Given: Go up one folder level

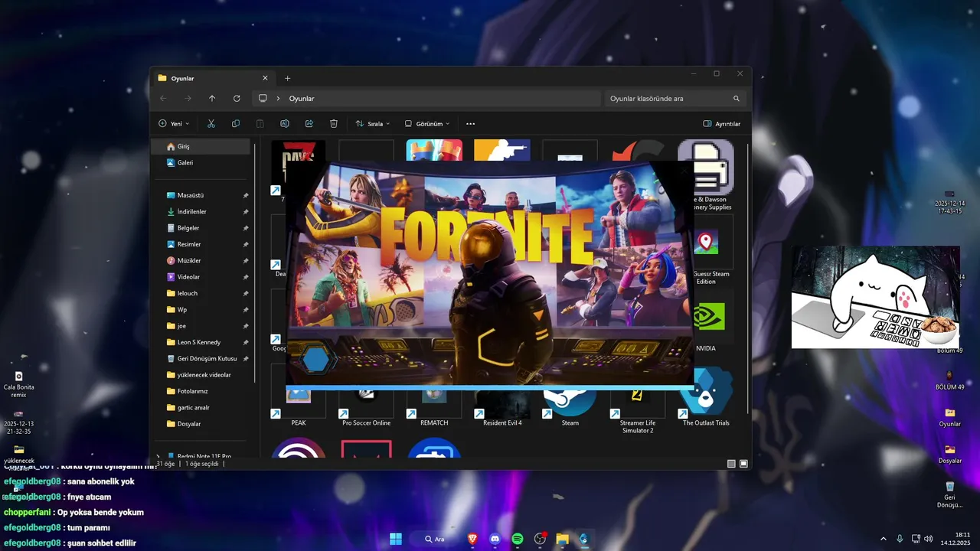Looking at the screenshot, I should [x=212, y=98].
